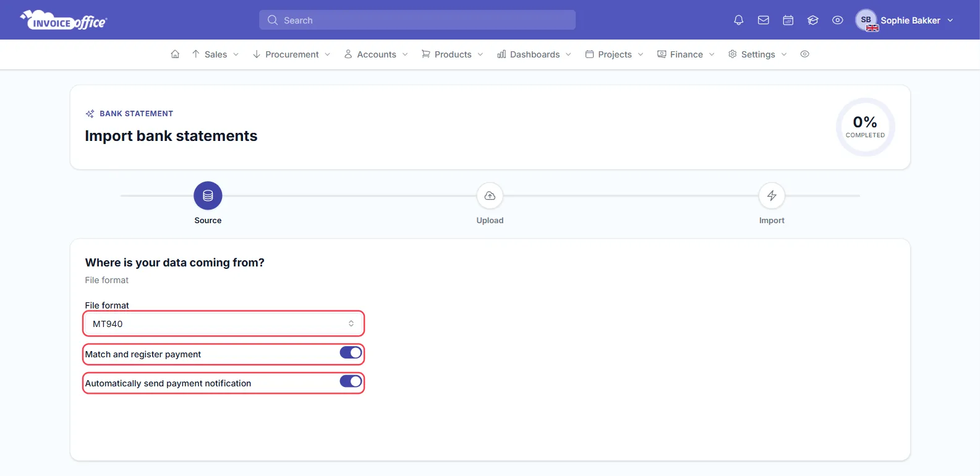This screenshot has height=476, width=980.
Task: Open the mail envelope icon
Action: pos(763,20)
